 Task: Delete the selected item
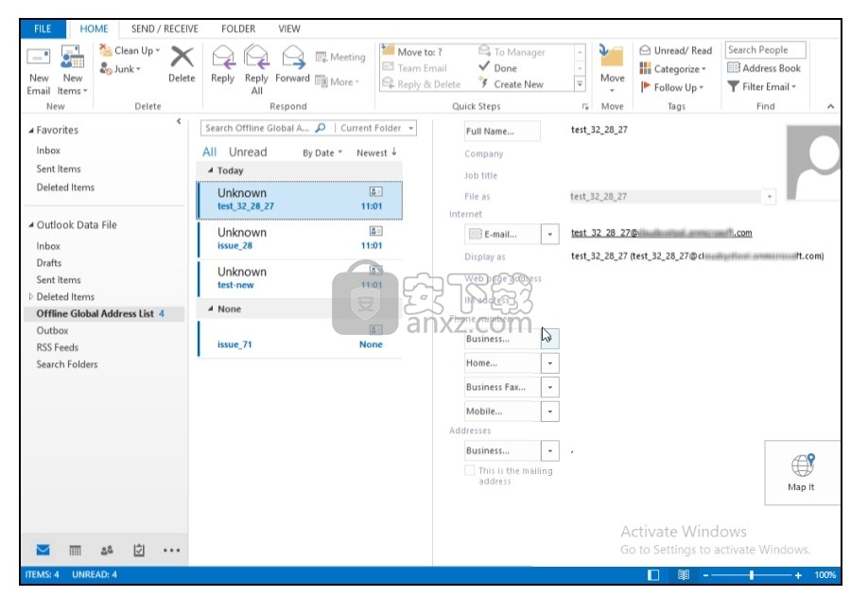point(182,64)
